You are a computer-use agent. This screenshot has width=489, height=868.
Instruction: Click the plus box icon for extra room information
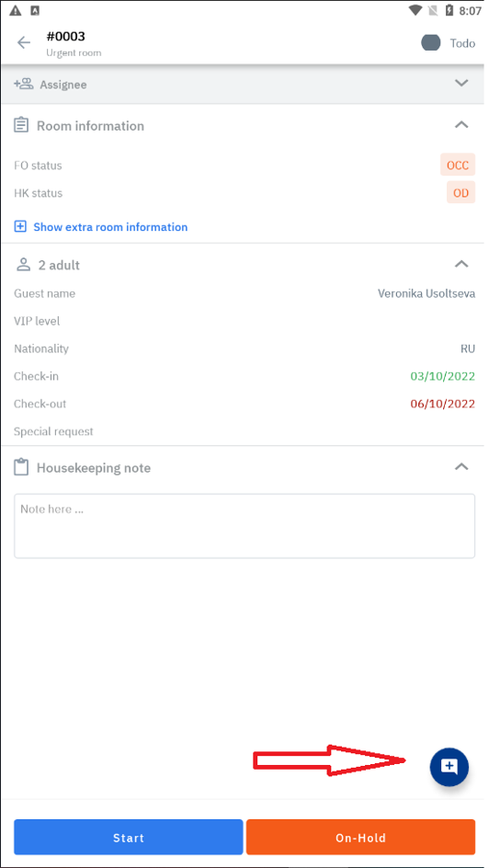coord(20,226)
